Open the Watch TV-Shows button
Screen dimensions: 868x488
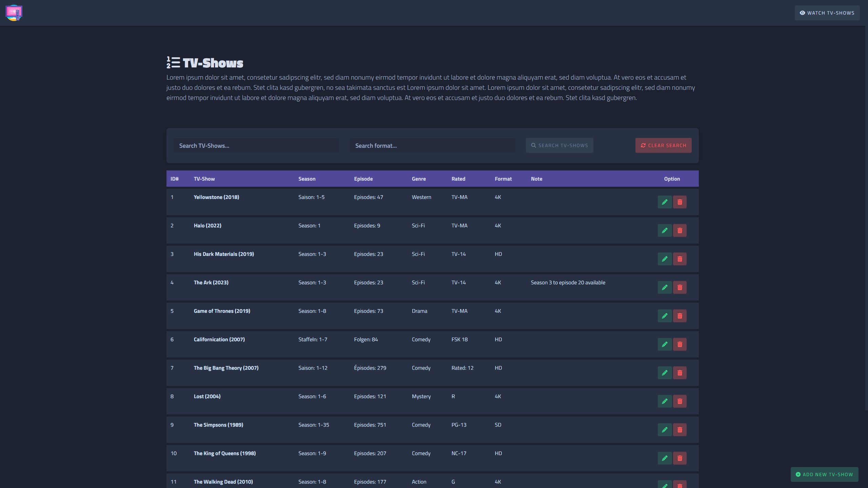click(827, 13)
